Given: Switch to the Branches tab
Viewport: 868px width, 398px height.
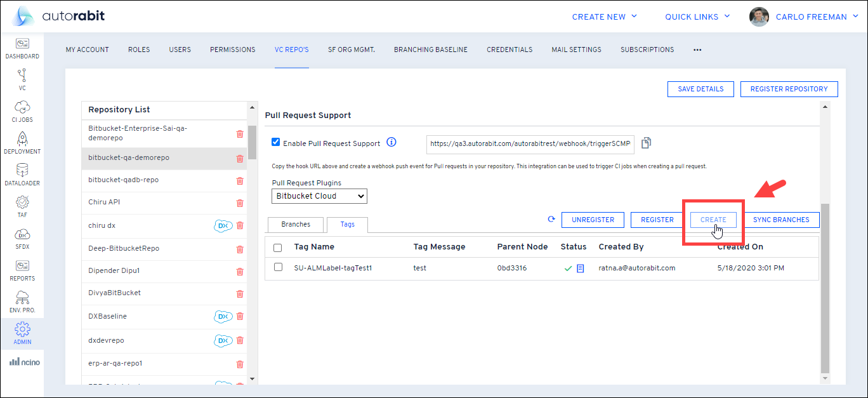Looking at the screenshot, I should tap(296, 225).
